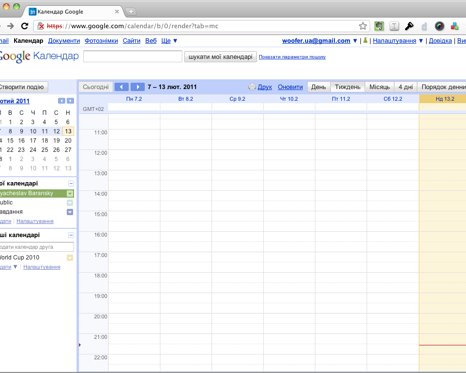Show next month in mini calendar

[70, 101]
